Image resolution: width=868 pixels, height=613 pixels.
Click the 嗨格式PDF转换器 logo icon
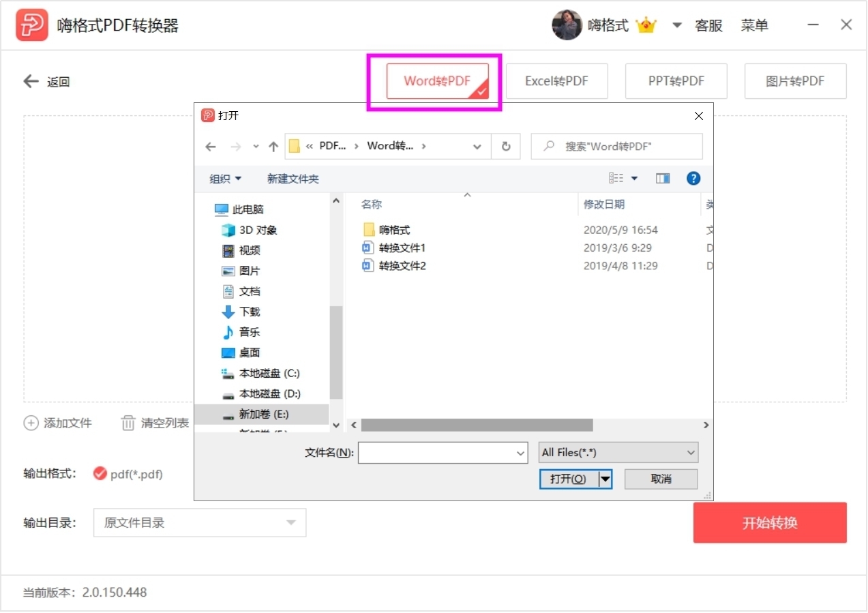point(31,25)
